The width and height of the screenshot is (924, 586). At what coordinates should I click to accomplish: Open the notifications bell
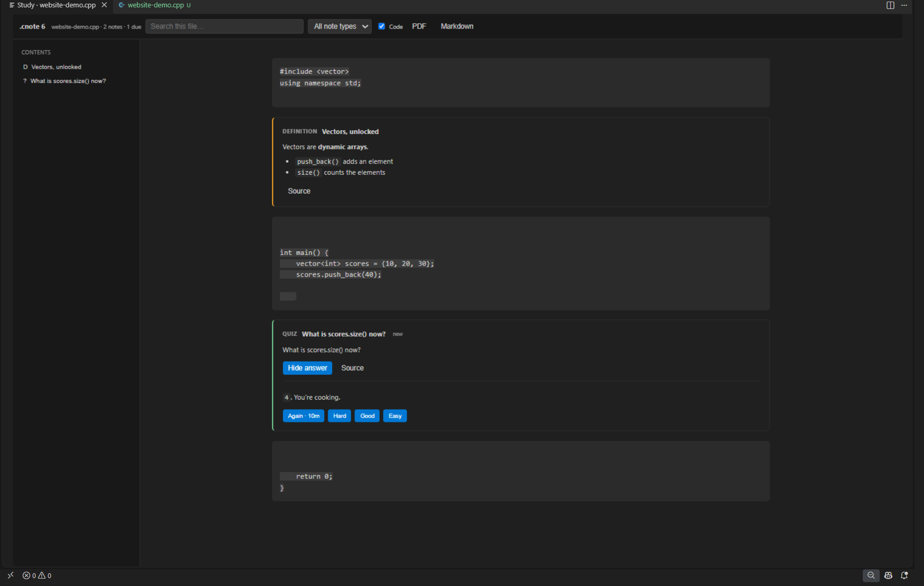(904, 575)
